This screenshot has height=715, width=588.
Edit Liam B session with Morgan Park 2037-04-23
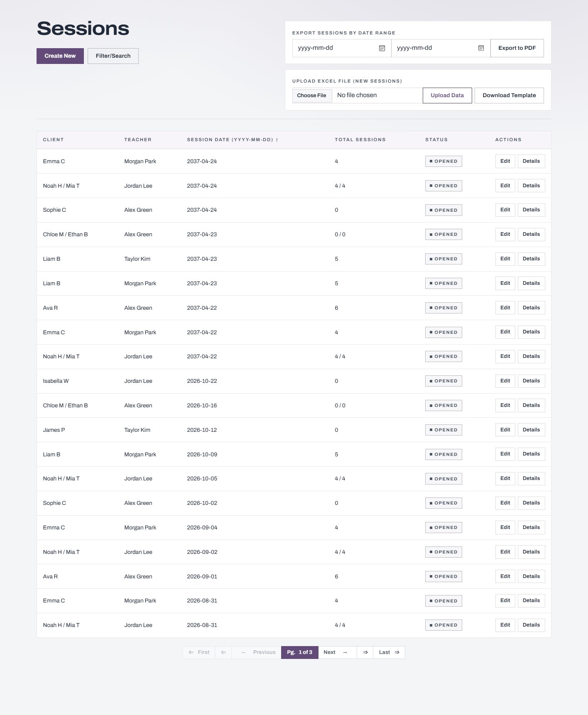click(x=505, y=283)
